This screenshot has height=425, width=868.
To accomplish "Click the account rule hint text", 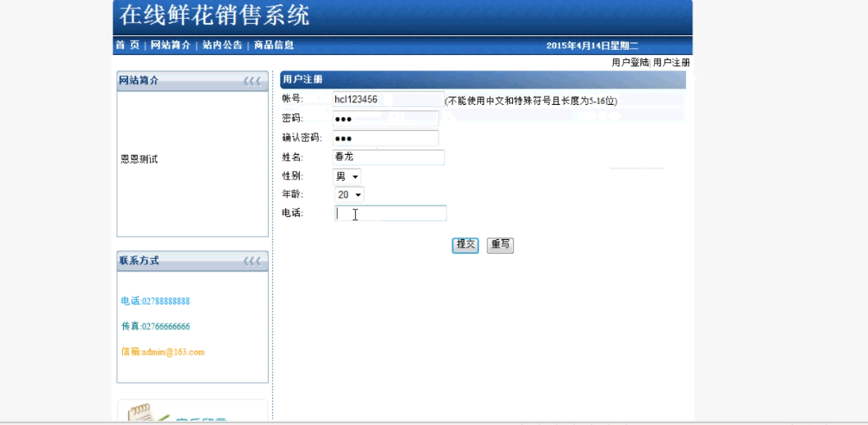I will click(x=531, y=101).
